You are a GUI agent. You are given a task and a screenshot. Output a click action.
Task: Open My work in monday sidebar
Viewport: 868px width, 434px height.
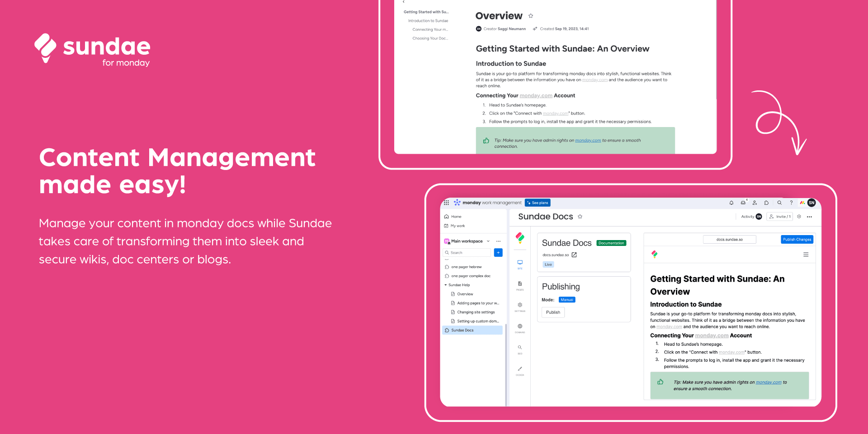pos(455,226)
